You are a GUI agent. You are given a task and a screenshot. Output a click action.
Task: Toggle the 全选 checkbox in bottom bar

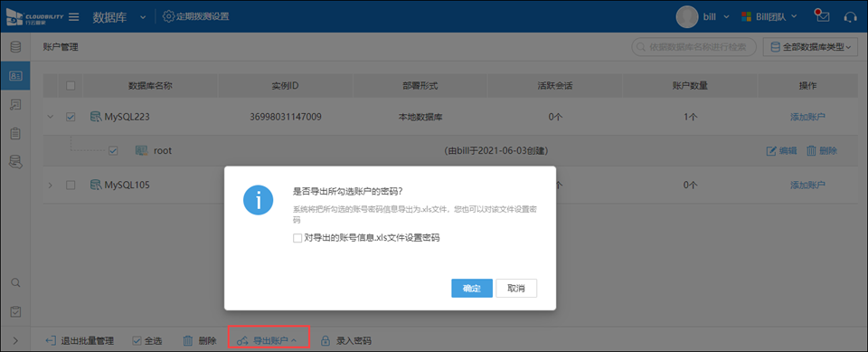pyautogui.click(x=137, y=341)
